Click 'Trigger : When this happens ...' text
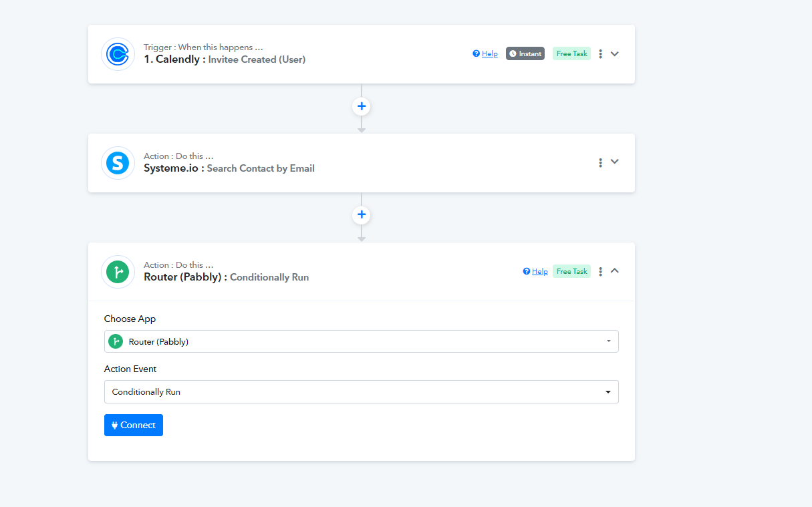The height and width of the screenshot is (507, 812). click(203, 47)
